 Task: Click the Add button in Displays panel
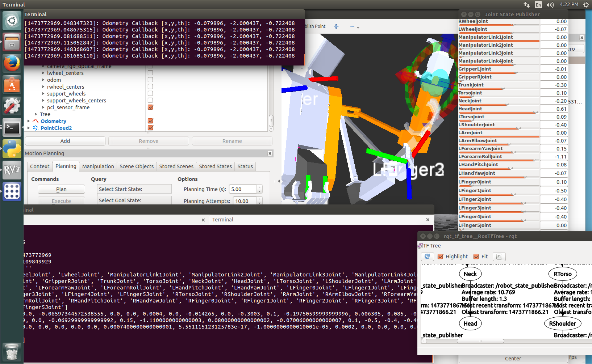tap(65, 141)
